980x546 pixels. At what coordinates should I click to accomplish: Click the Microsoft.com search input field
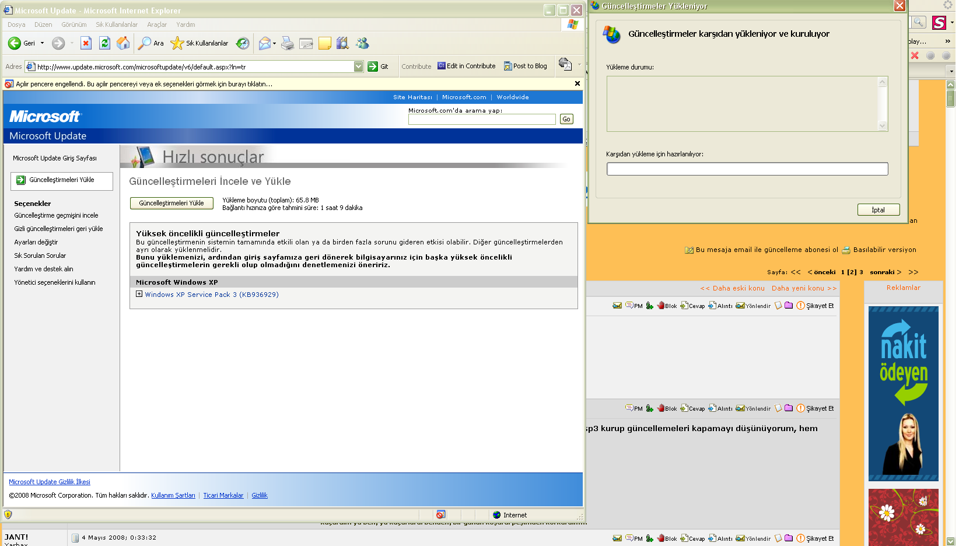482,119
